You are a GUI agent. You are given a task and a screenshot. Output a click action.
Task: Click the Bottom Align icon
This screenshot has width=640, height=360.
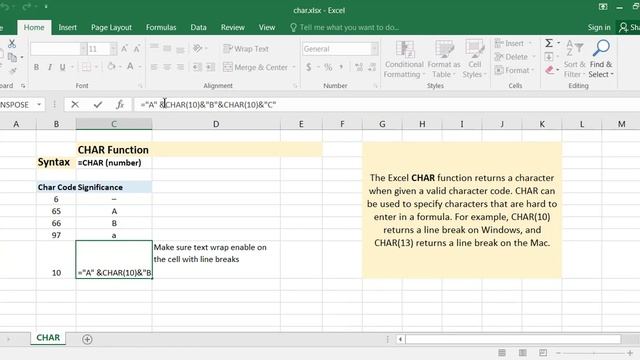180,49
